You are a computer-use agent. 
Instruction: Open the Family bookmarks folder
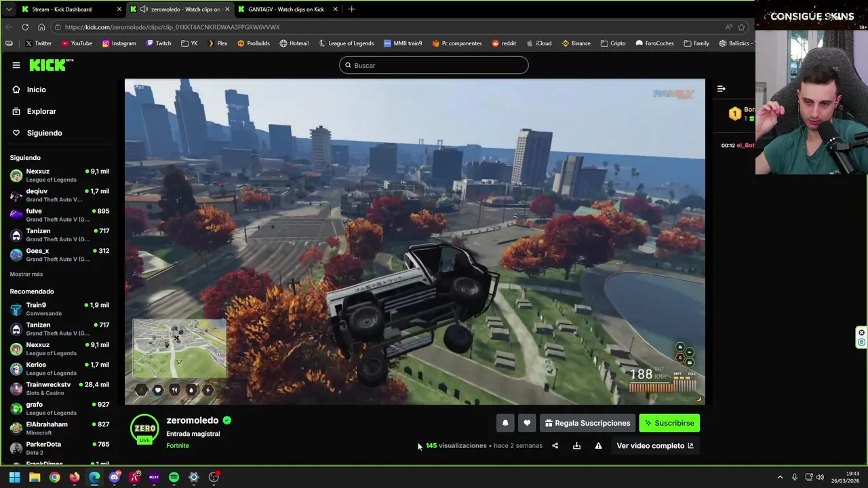pos(696,43)
